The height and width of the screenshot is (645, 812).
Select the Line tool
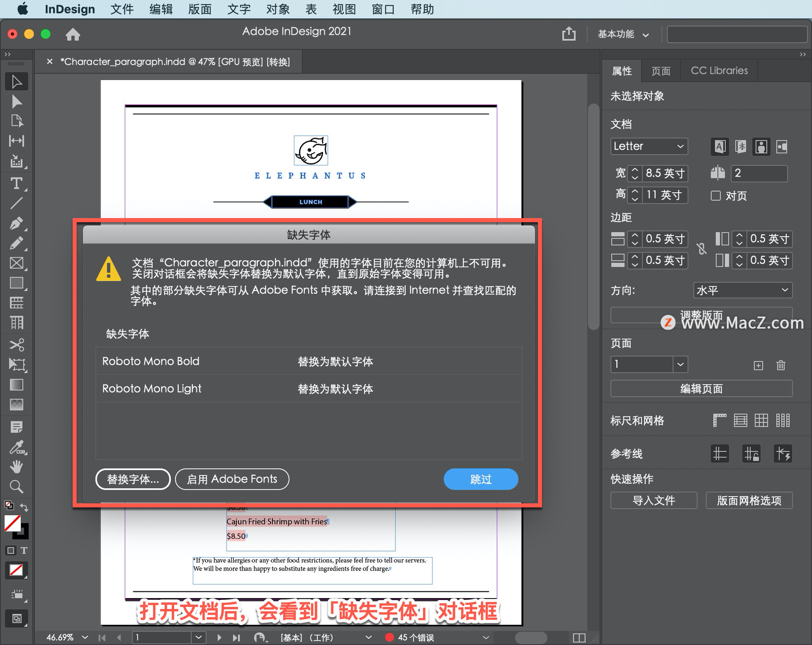point(16,203)
